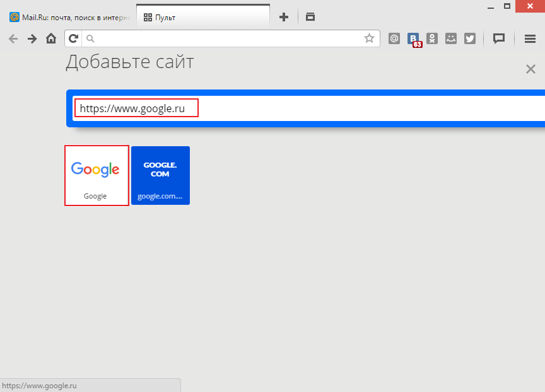Screen dimensions: 545x392
Task: Show the tab list button
Action: click(310, 16)
